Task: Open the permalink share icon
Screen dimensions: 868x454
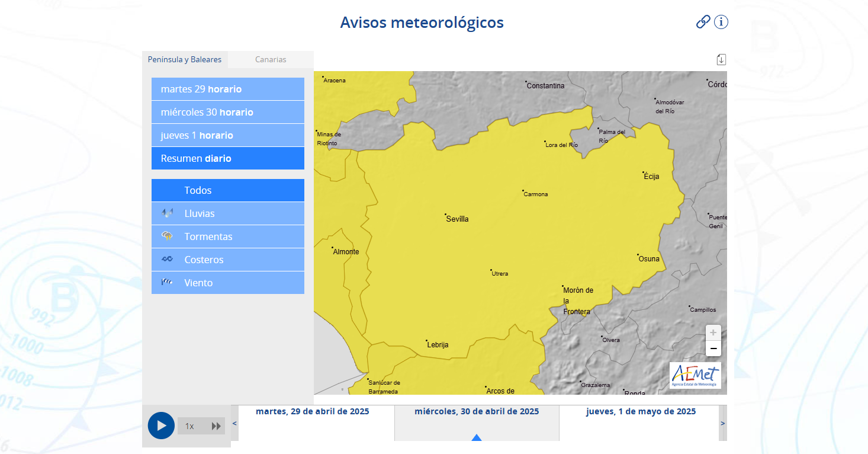Action: pos(702,22)
